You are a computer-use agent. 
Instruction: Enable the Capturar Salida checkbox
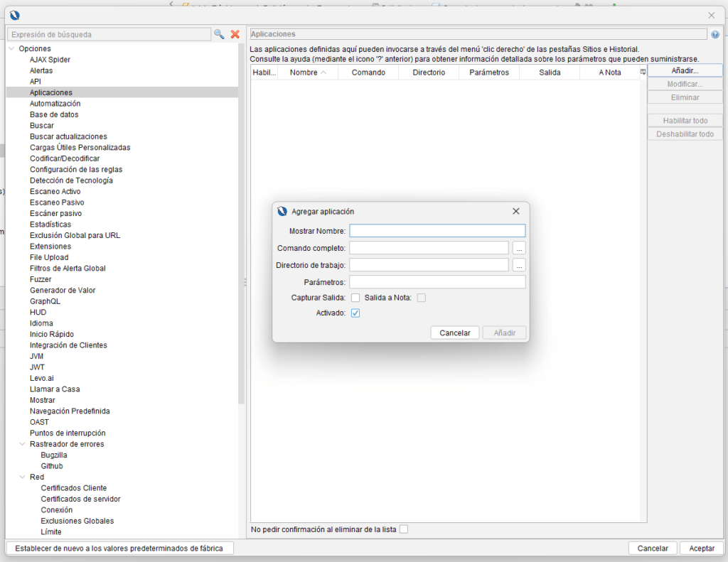pyautogui.click(x=355, y=298)
